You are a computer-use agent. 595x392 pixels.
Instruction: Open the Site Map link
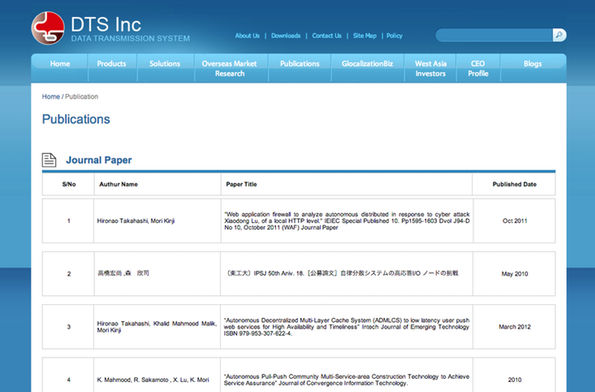365,36
